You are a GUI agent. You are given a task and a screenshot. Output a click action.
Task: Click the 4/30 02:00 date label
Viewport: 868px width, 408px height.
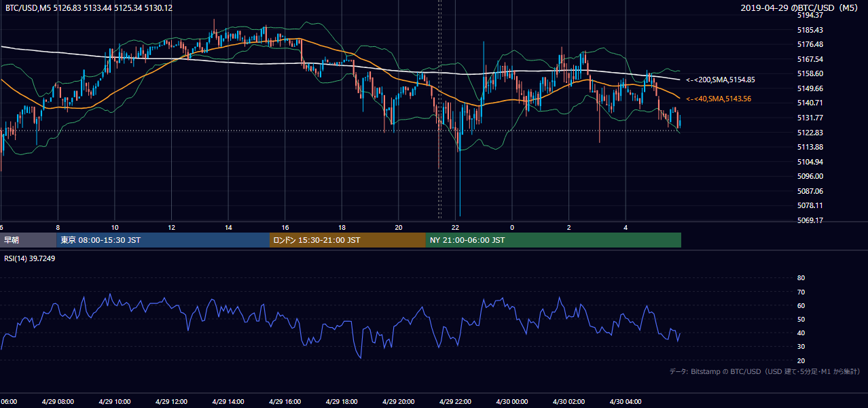click(569, 402)
